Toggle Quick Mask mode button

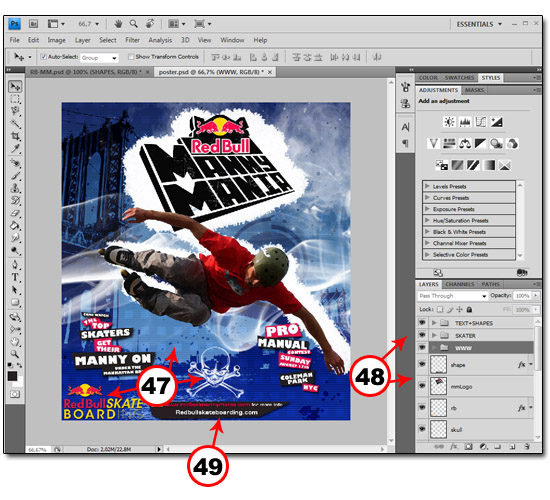click(15, 394)
